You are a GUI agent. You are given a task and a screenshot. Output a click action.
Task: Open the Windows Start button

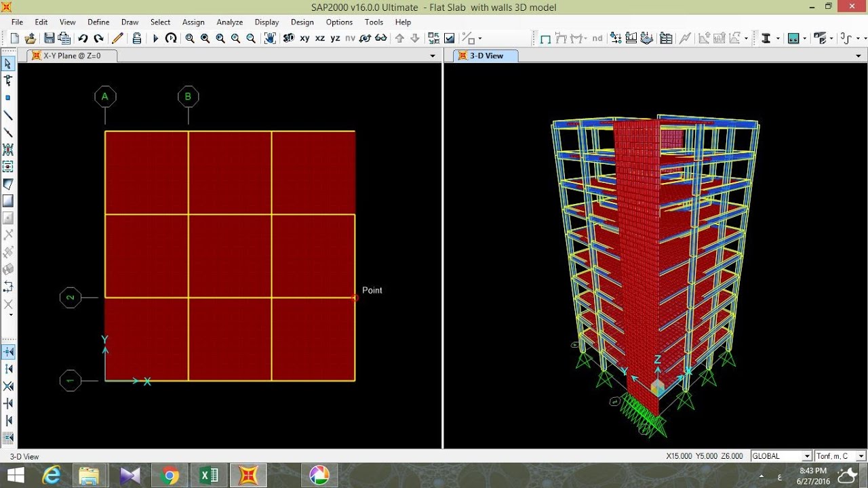[16, 475]
